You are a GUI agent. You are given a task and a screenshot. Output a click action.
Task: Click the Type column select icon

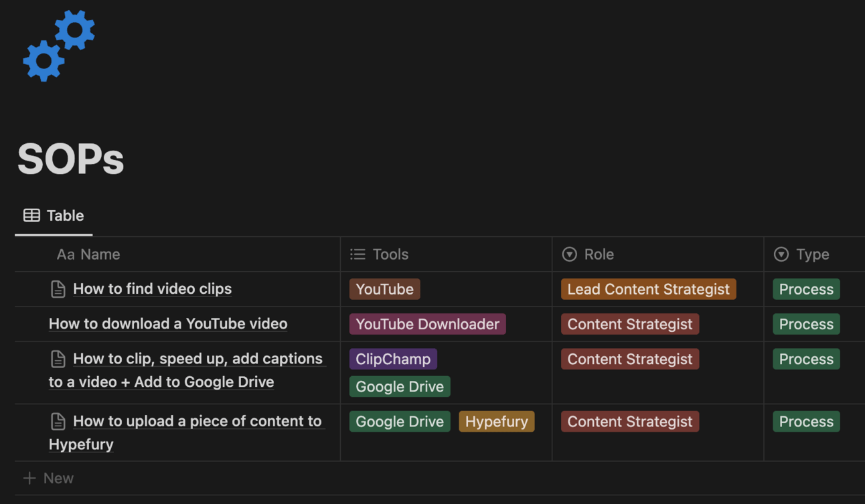coord(781,254)
